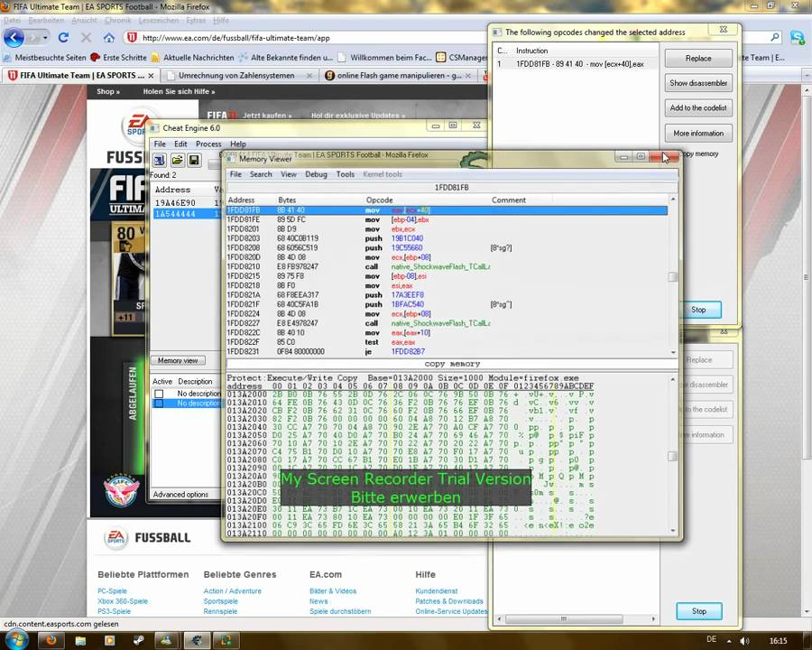Toggle active checkbox of first address entry
The height and width of the screenshot is (650, 812).
click(159, 394)
